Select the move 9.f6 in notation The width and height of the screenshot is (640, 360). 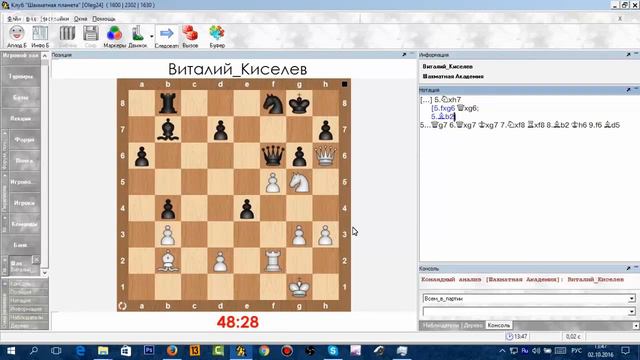596,125
